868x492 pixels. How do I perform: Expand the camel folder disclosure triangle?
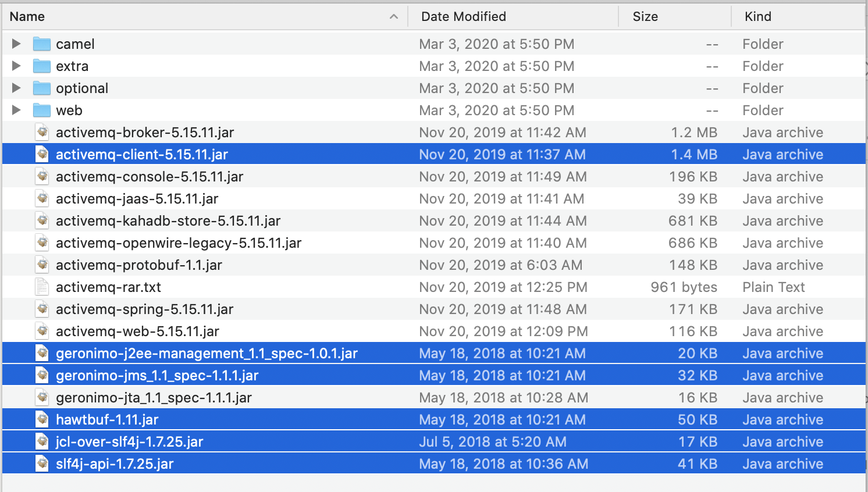coord(16,44)
